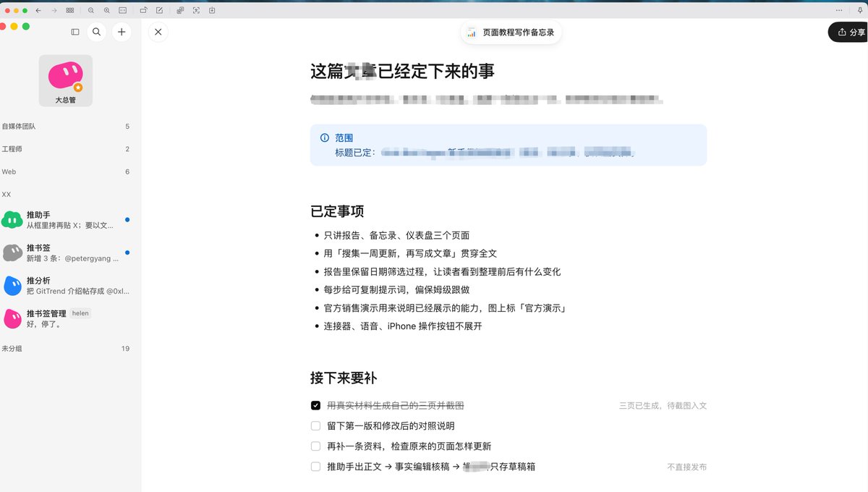Go back with the left arrow in the top toolbar
The width and height of the screenshot is (868, 492).
[38, 11]
